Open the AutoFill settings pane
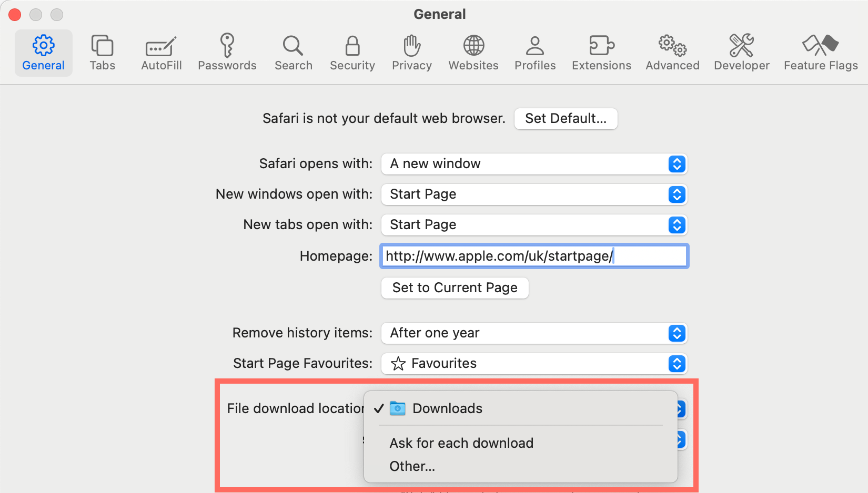 [x=161, y=53]
